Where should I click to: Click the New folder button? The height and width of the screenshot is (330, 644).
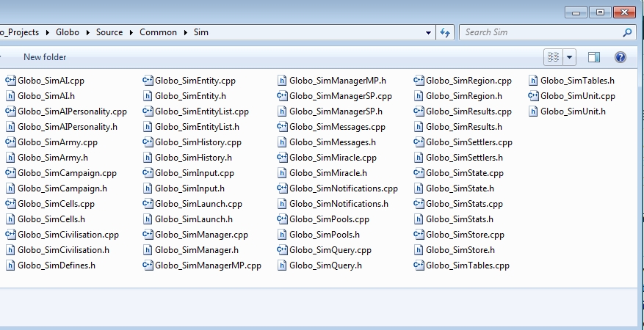(45, 57)
